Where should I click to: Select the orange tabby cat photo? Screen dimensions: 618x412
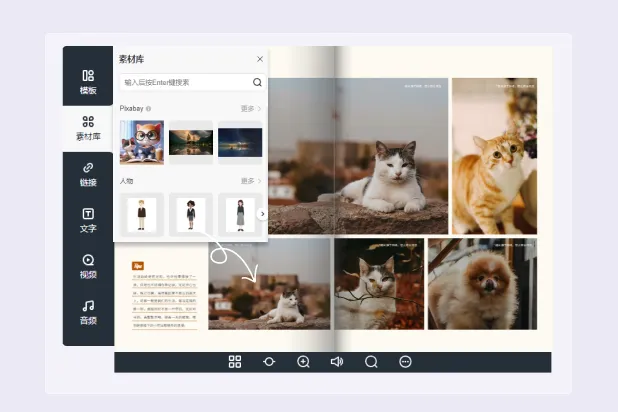point(494,156)
